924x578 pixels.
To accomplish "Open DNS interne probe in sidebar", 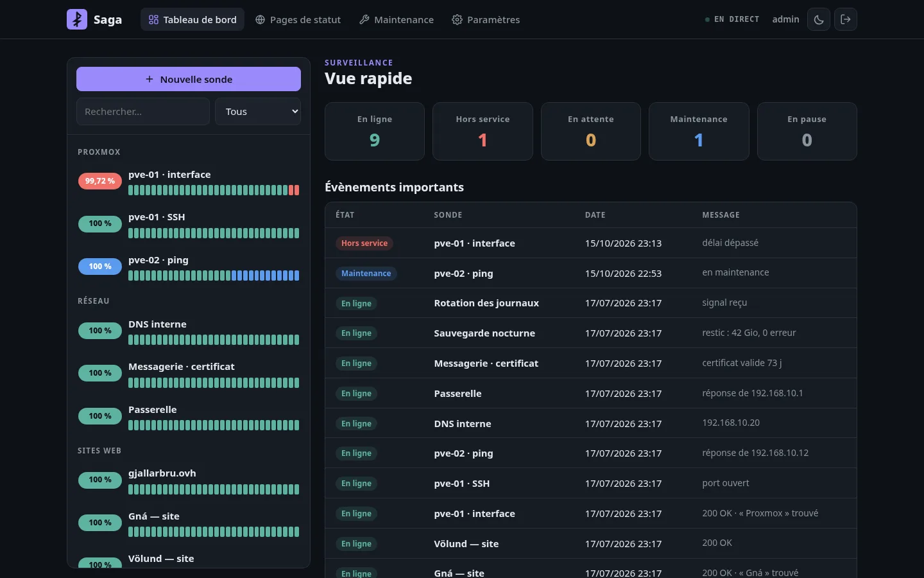I will (189, 332).
